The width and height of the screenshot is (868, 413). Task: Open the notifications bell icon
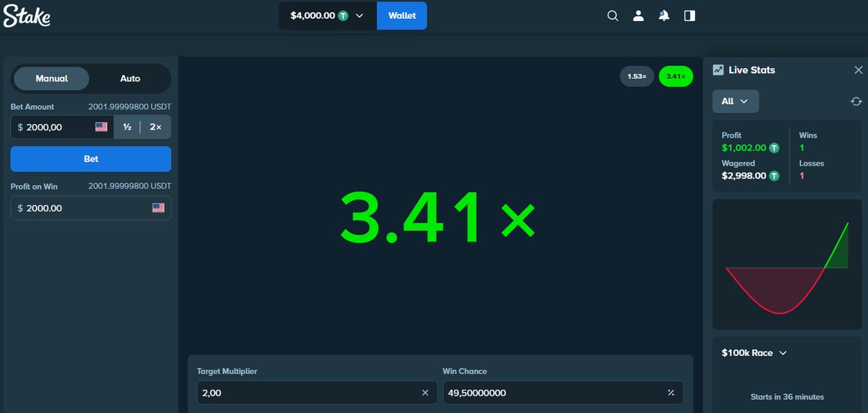[x=664, y=15]
